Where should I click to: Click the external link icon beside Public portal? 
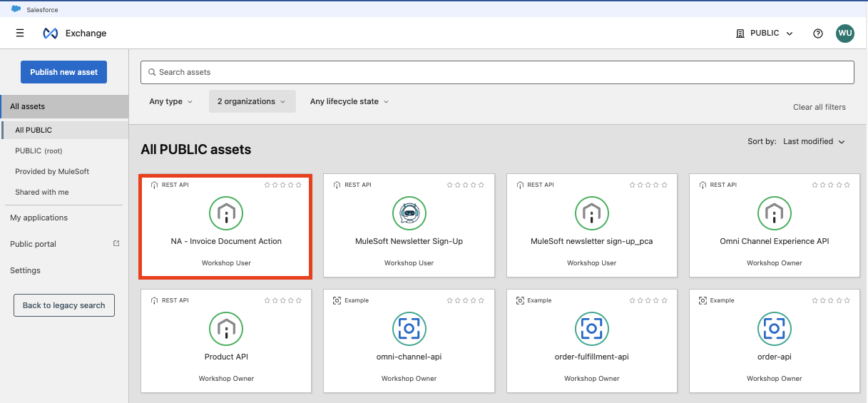tap(116, 243)
